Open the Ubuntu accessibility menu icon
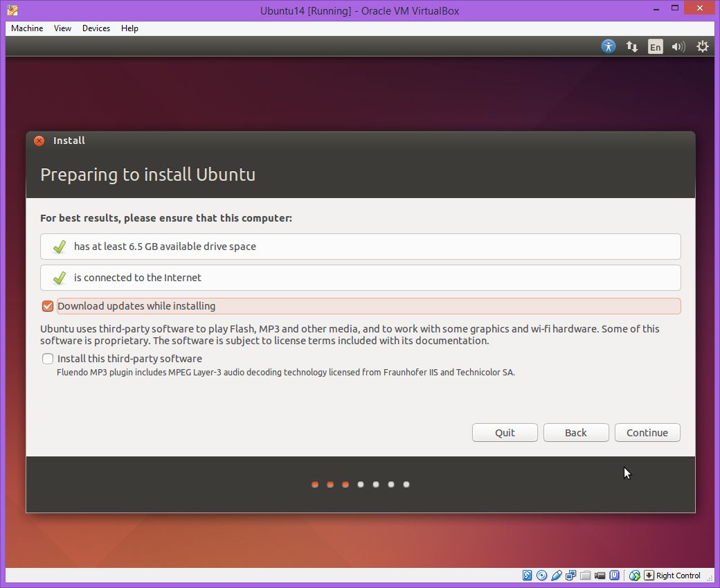Screen dimensions: 720x588 (x=609, y=46)
